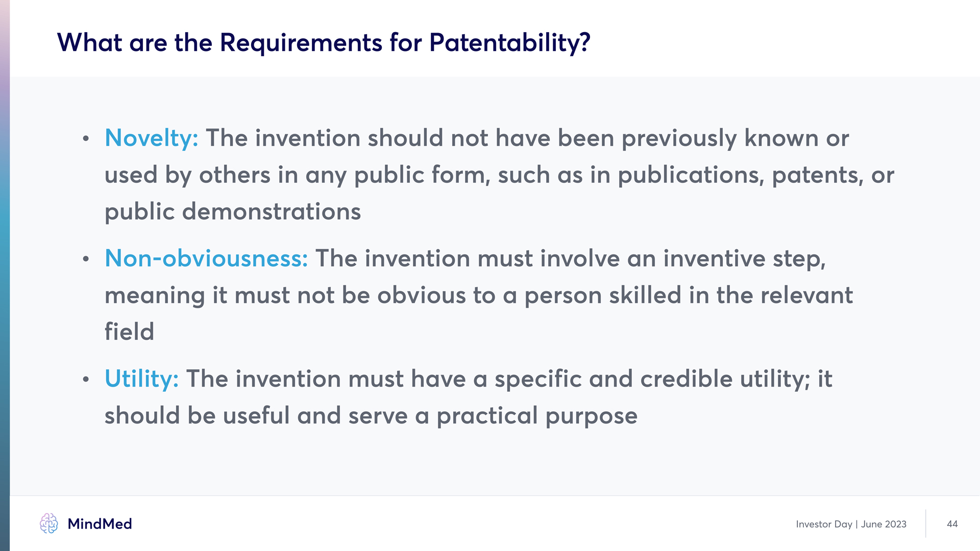The height and width of the screenshot is (551, 980).
Task: Click the vertical divider beside the page number
Action: 925,523
